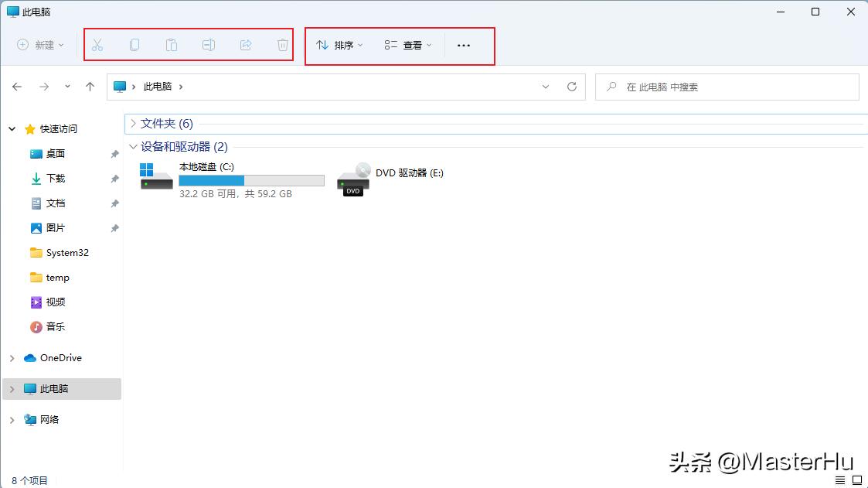Click the C: drive usage bar
Screen dimensions: 868x488
pos(251,180)
